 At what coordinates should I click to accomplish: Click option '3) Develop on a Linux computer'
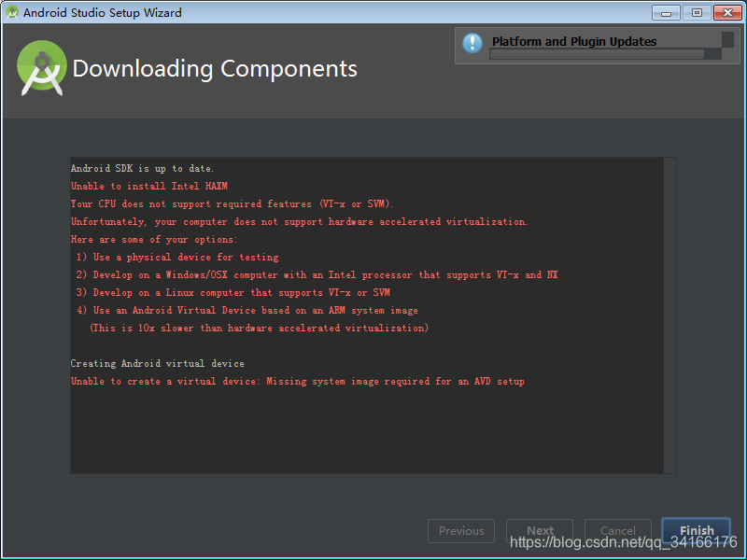point(233,292)
